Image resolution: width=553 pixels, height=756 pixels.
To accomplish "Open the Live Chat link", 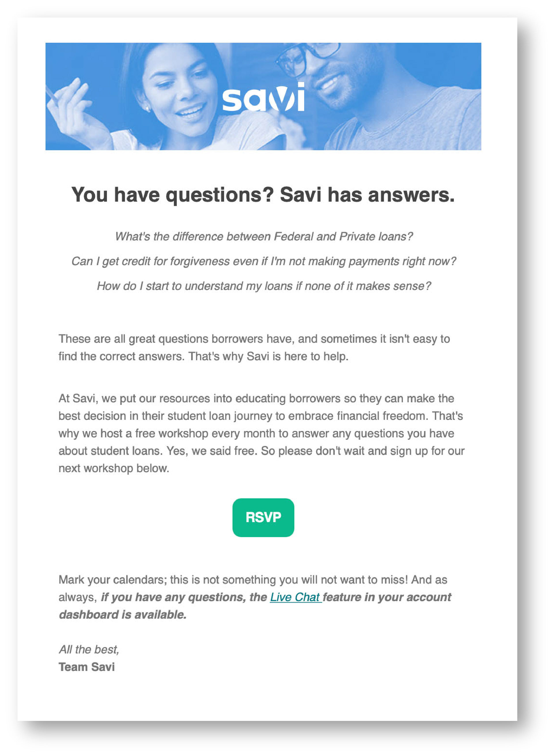I will tap(296, 597).
